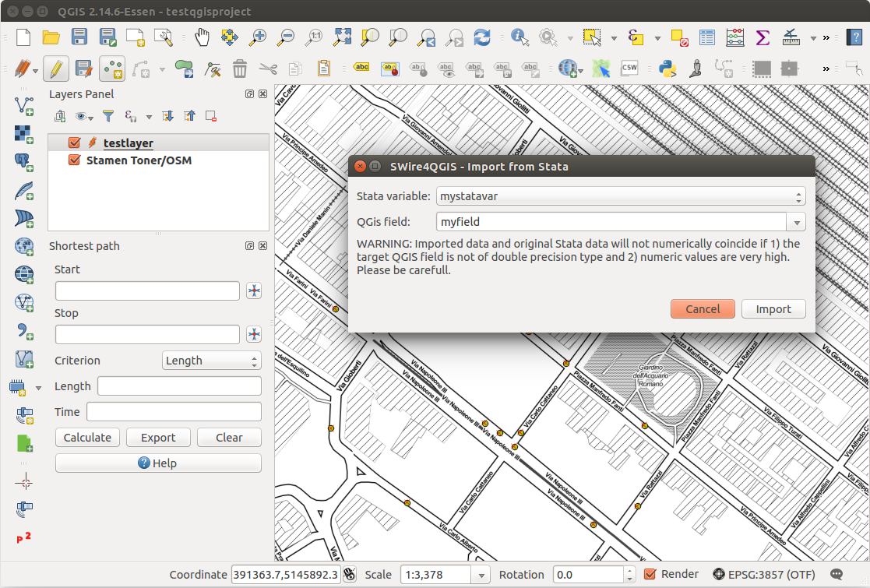Click the Length result field
This screenshot has height=588, width=870.
pyautogui.click(x=179, y=386)
